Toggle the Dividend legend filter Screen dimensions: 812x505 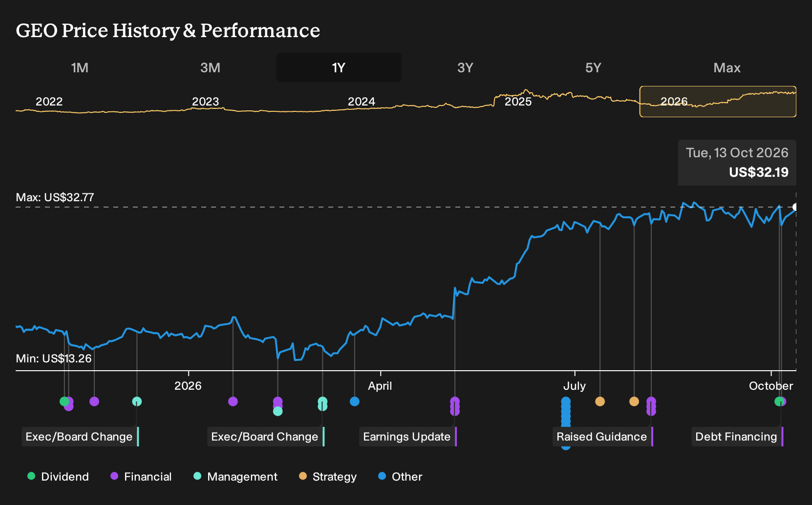(x=58, y=476)
